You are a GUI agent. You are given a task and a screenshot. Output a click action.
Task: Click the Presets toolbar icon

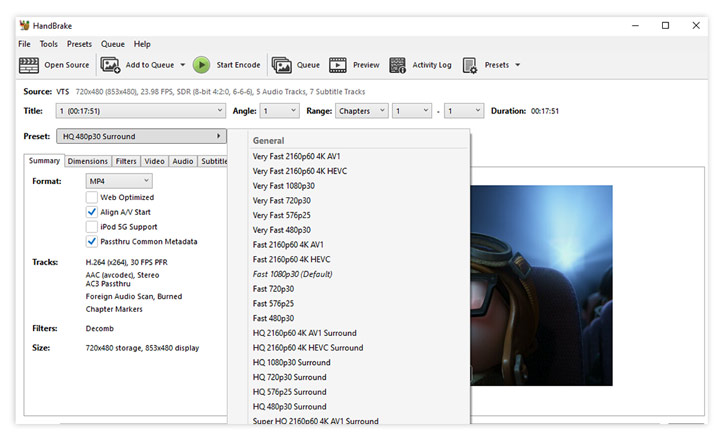click(470, 65)
